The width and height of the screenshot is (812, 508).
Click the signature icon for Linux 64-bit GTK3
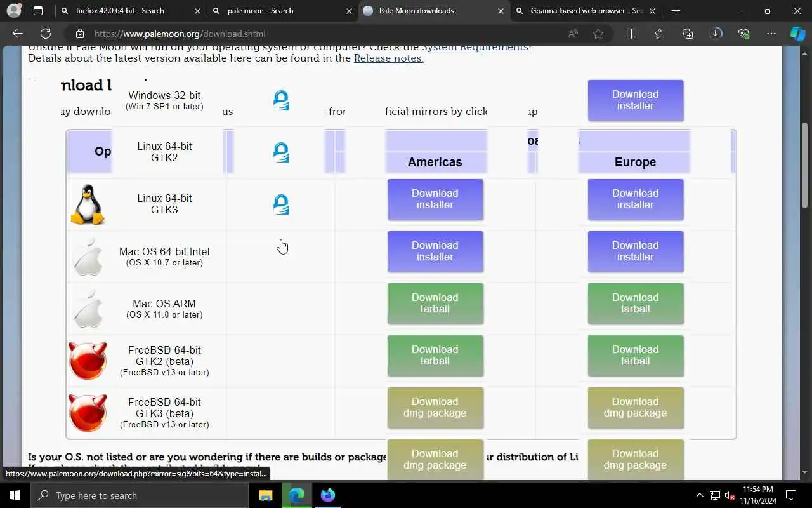click(x=281, y=204)
